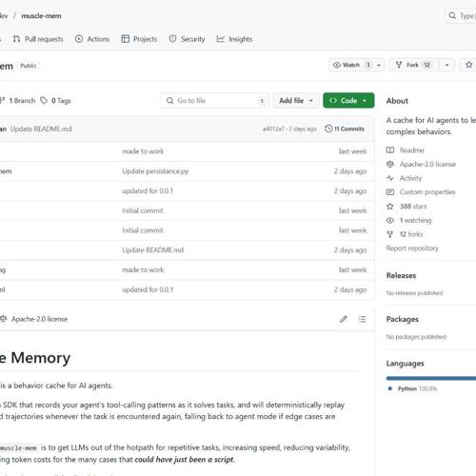476x476 pixels.
Task: Click the scale icon beside Apache-2.0 license in About
Action: pyautogui.click(x=390, y=164)
